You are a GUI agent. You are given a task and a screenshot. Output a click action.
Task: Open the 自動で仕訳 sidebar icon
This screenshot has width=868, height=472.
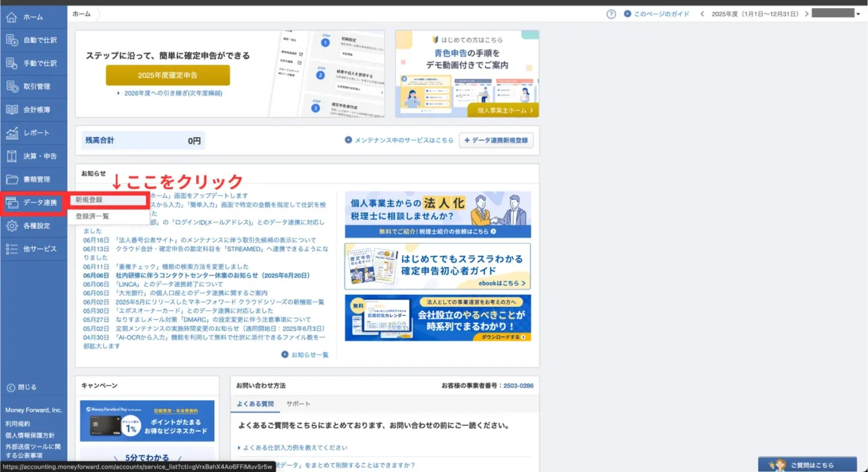point(12,40)
